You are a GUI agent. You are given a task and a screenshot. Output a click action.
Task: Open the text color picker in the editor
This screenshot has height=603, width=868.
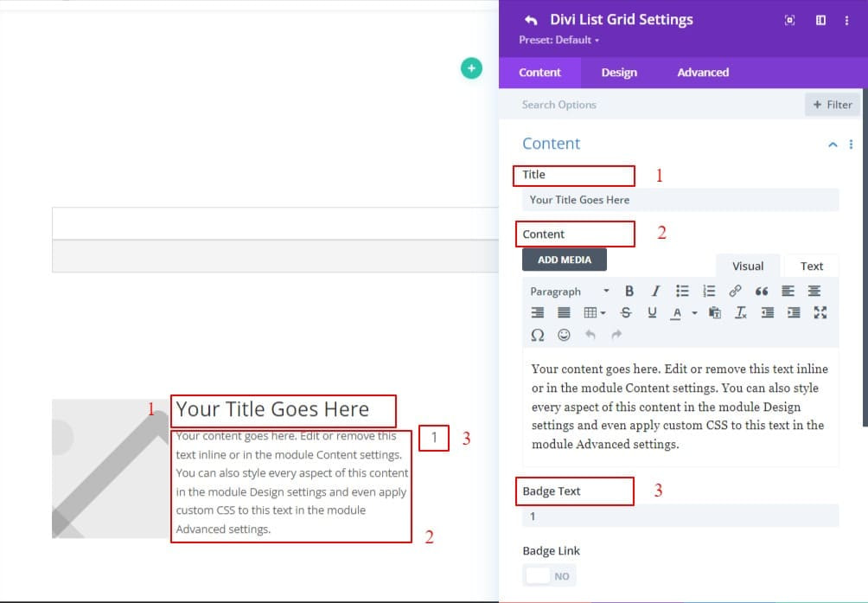click(x=676, y=312)
